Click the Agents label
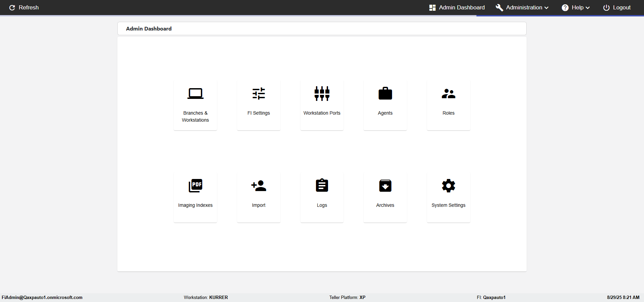 coord(385,113)
